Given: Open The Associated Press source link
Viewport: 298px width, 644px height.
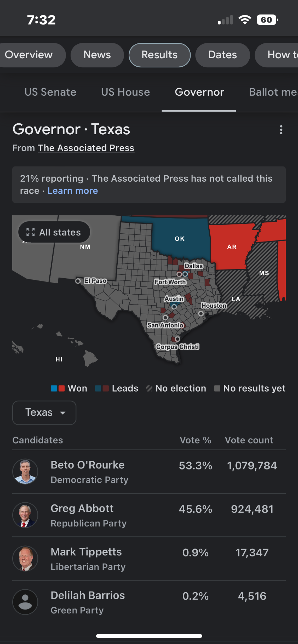Looking at the screenshot, I should [86, 148].
